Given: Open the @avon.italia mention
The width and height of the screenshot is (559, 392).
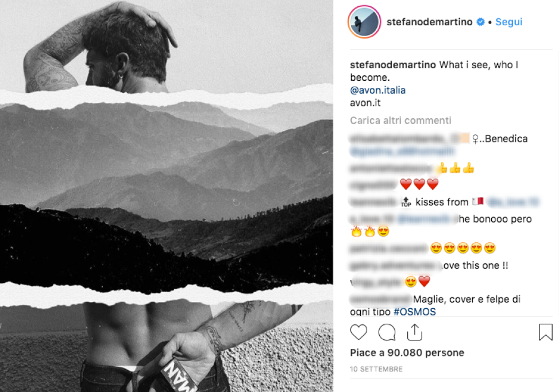Looking at the screenshot, I should (x=377, y=90).
